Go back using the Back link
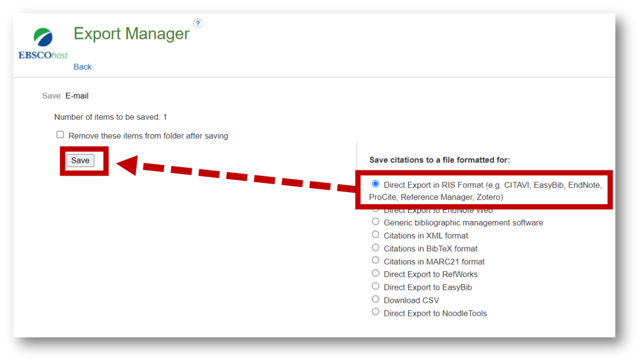 coord(82,66)
